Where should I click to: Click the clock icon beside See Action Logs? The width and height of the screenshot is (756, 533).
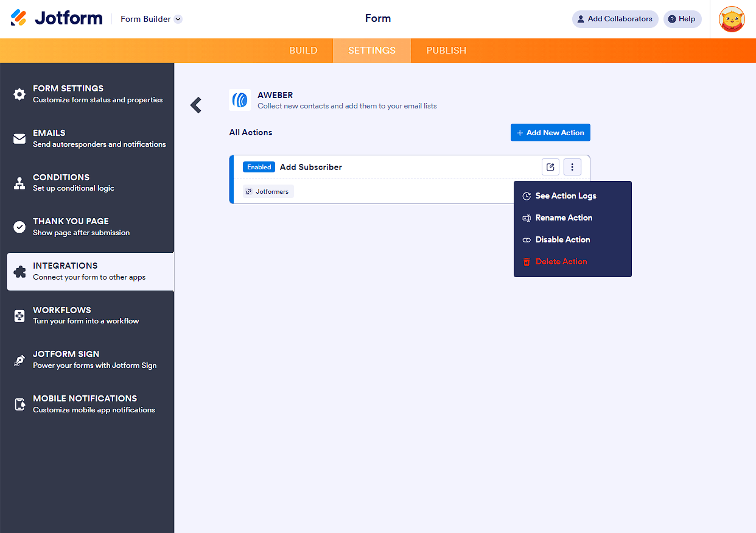click(x=527, y=196)
